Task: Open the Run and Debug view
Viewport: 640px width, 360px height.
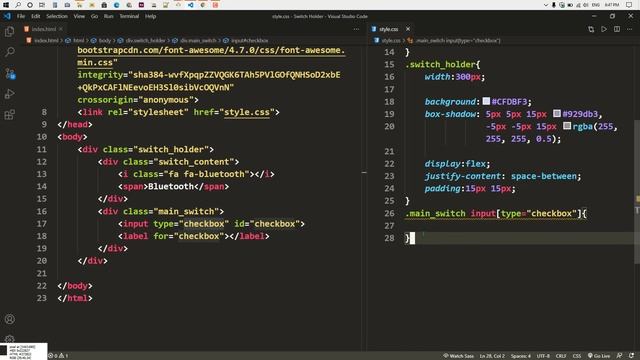Action: tap(9, 94)
